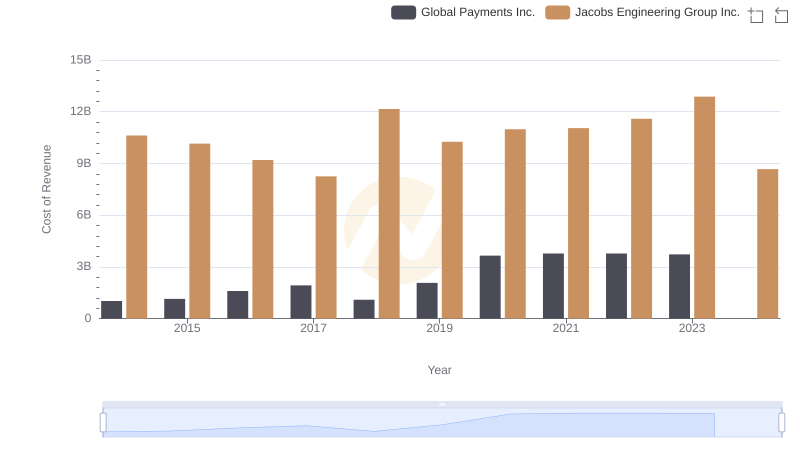Click the '12B' y-axis label

point(81,111)
